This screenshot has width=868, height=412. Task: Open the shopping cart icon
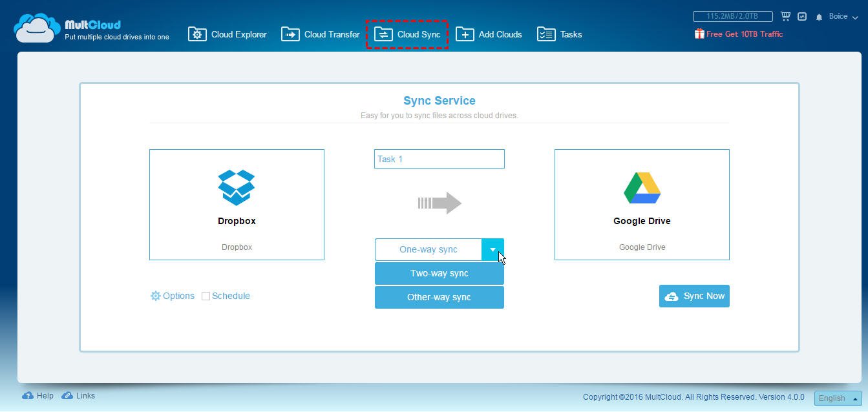coord(785,16)
